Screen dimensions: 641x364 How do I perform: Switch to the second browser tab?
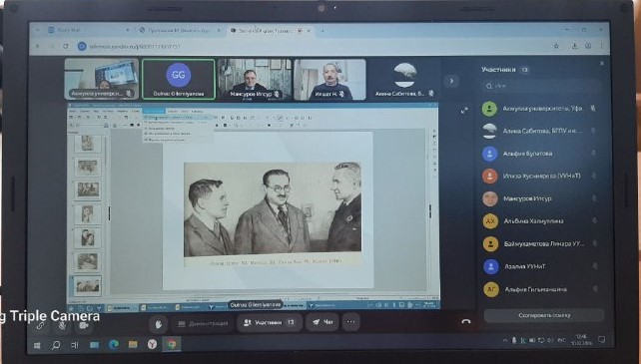pos(179,30)
